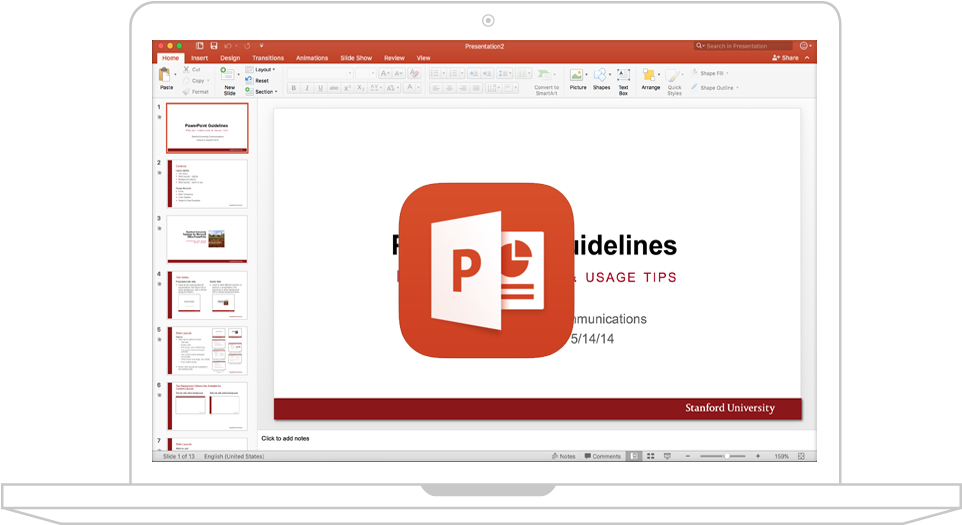Screen dimensions: 962x525
Task: Switch to Slide Sorter view icon
Action: pyautogui.click(x=650, y=456)
